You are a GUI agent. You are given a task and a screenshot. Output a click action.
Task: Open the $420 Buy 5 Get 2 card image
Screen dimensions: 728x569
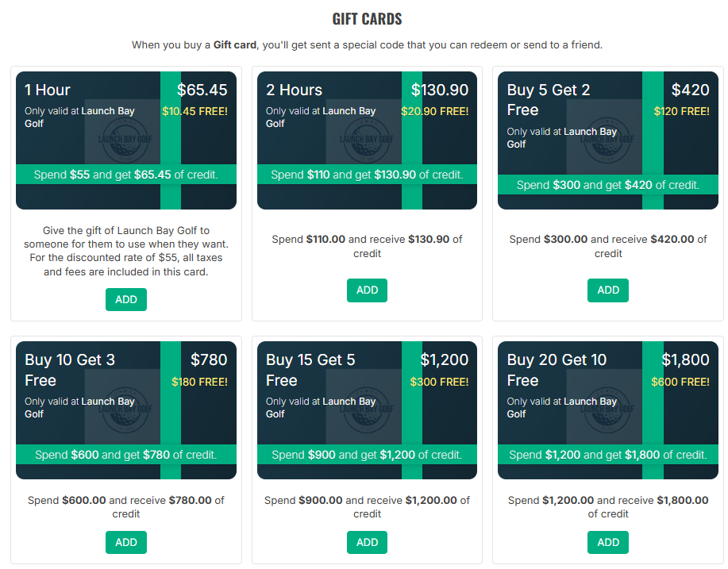coord(608,140)
